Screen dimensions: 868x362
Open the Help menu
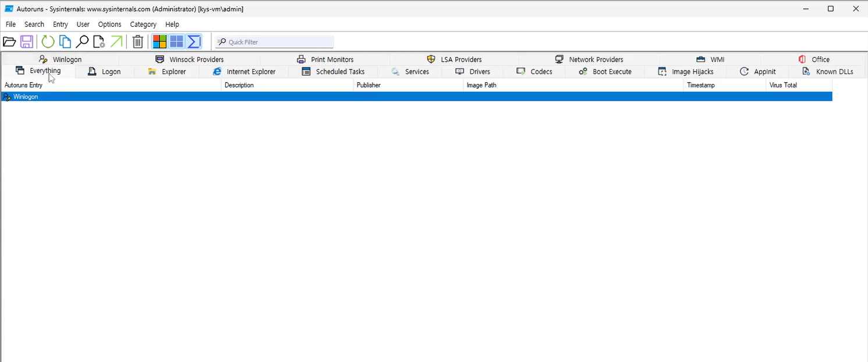pyautogui.click(x=172, y=24)
